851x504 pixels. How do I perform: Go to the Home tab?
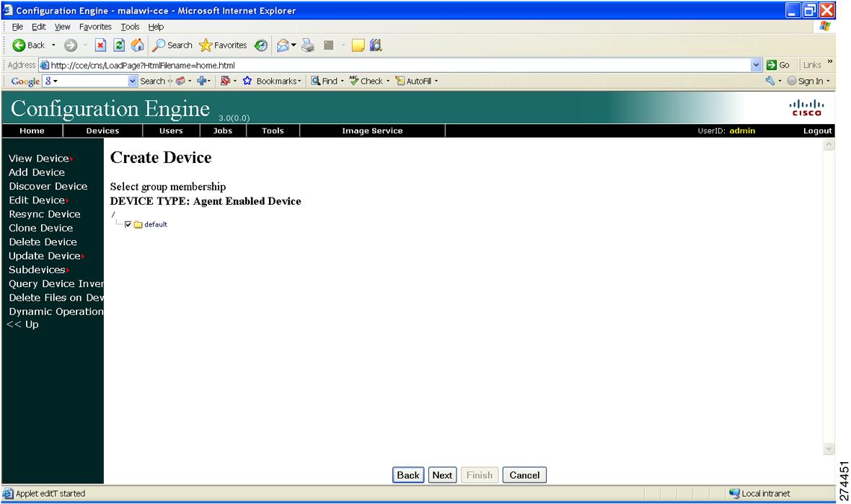[x=32, y=131]
